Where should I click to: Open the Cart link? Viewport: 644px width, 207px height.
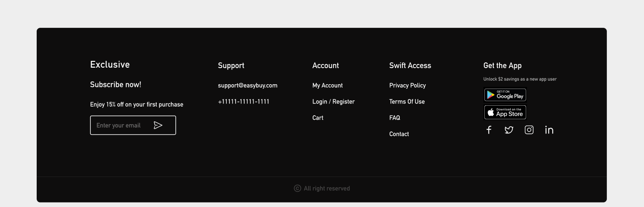point(318,118)
